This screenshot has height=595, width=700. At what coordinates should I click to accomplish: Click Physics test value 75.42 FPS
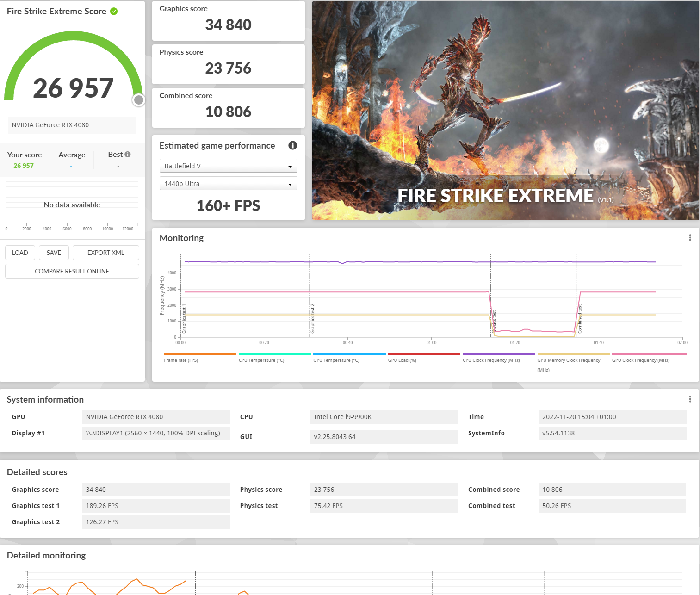click(384, 506)
